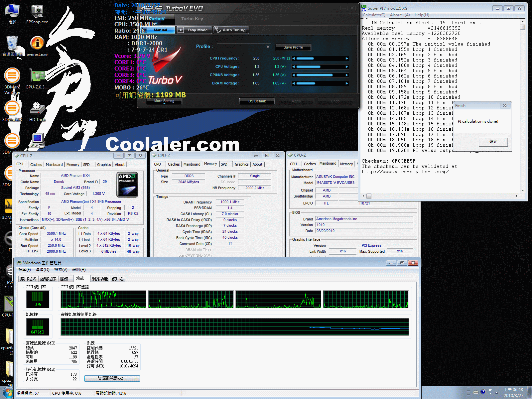Open the GPU-Z.0.3 desktop icon
Image resolution: width=532 pixels, height=399 pixels.
(x=37, y=78)
